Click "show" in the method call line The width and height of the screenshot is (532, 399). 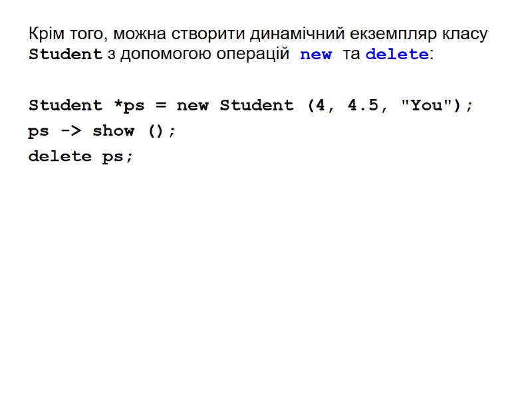pos(113,131)
